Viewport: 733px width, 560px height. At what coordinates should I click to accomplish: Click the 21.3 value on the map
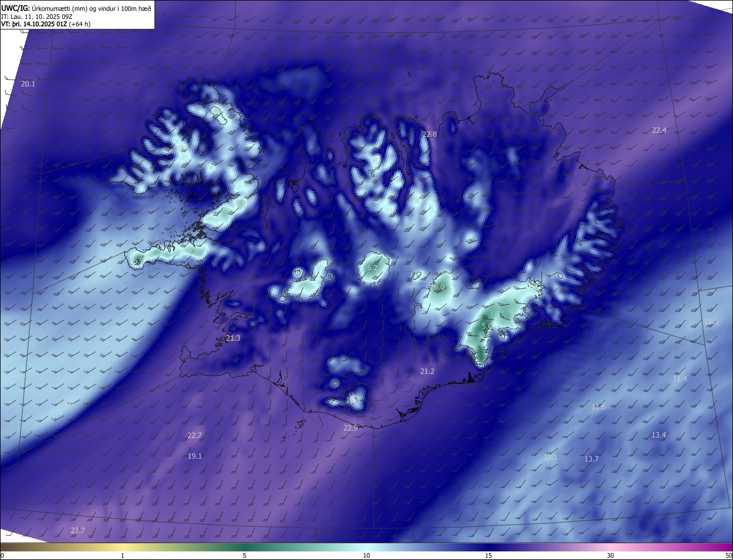[233, 338]
